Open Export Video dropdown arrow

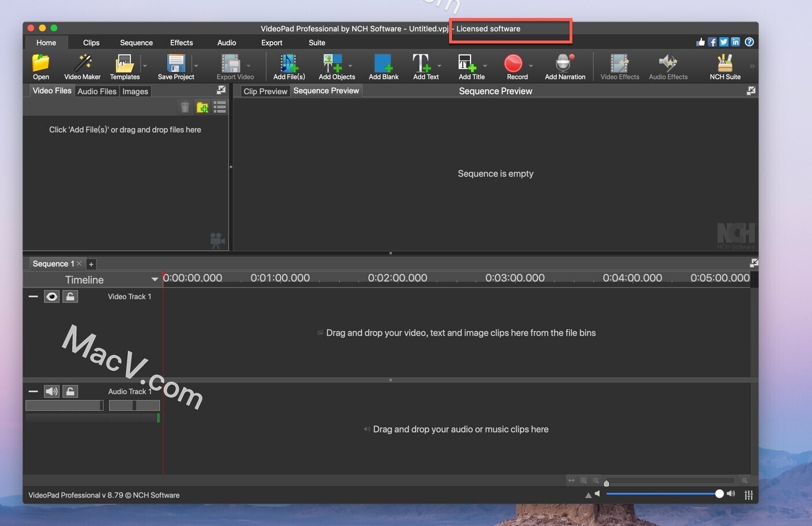pyautogui.click(x=248, y=65)
